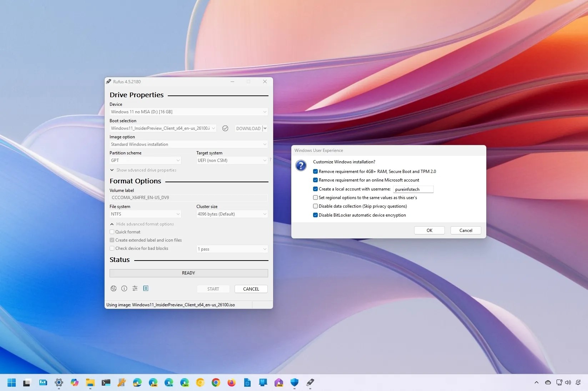588x391 pixels.
Task: Open Microsoft Edge Canary from the taskbar
Action: click(153, 382)
